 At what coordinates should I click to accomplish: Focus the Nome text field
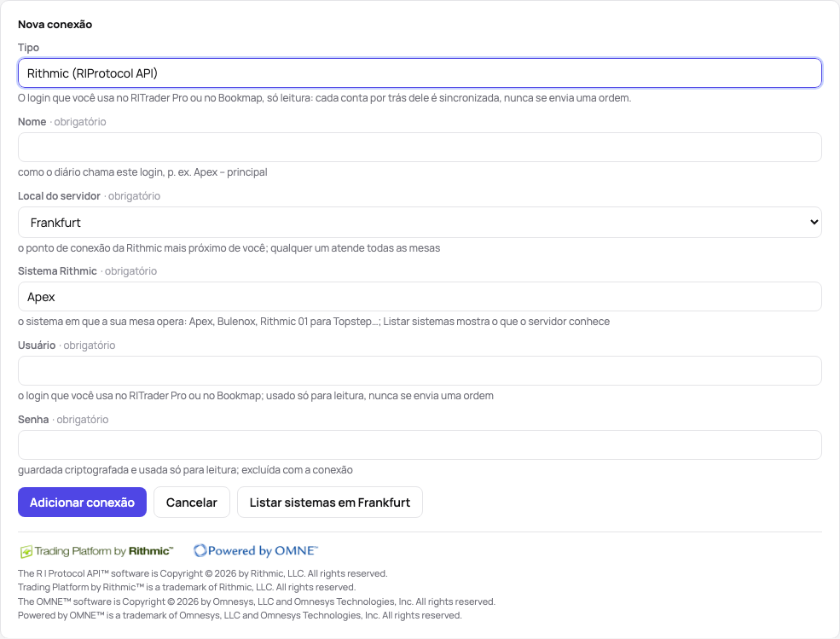420,148
